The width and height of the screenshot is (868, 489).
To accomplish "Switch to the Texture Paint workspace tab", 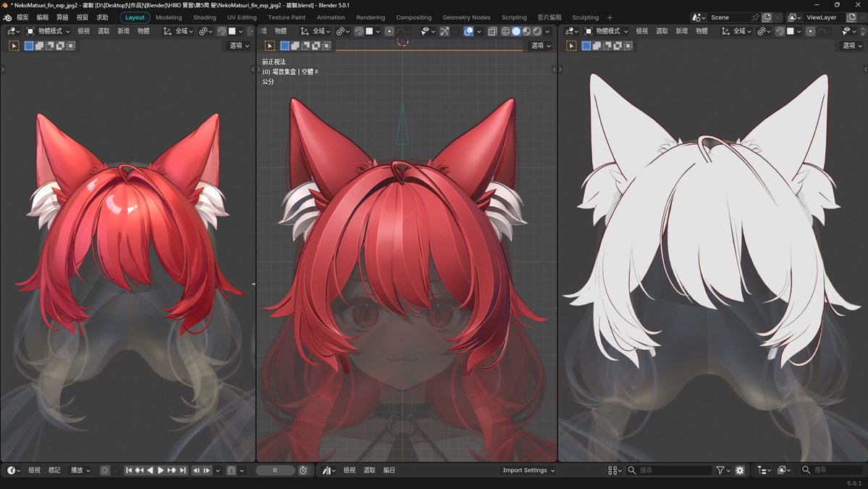I will (287, 17).
